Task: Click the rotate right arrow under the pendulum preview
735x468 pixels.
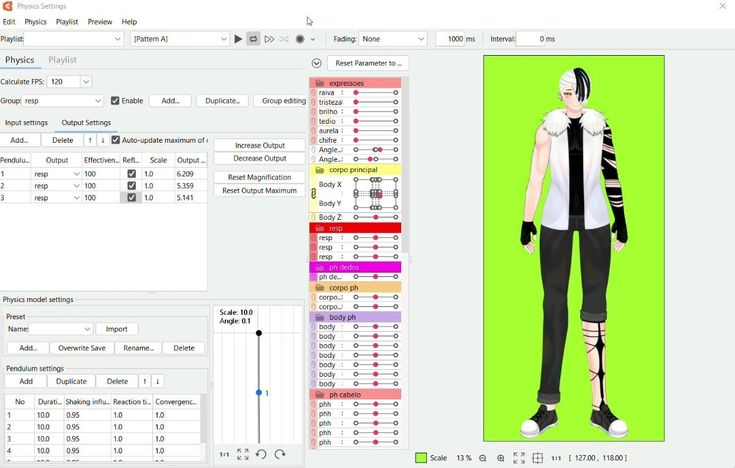Action: pos(280,454)
